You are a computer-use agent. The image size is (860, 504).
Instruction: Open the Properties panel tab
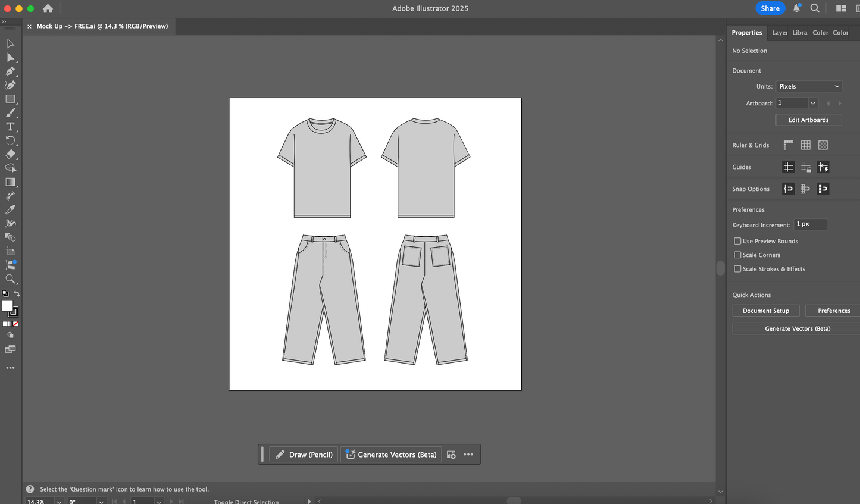point(747,33)
